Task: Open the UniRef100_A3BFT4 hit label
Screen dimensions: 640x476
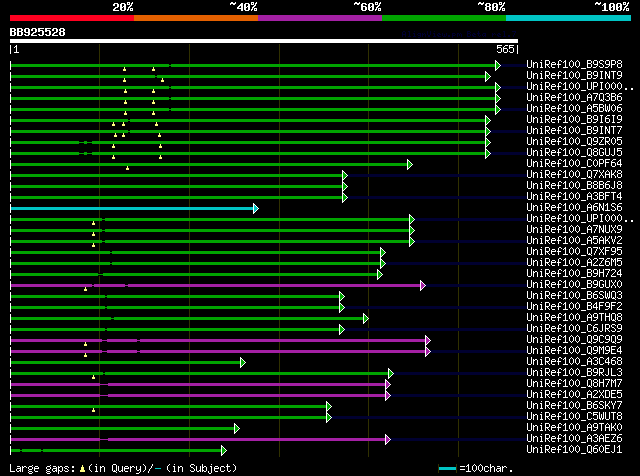Action: (574, 197)
